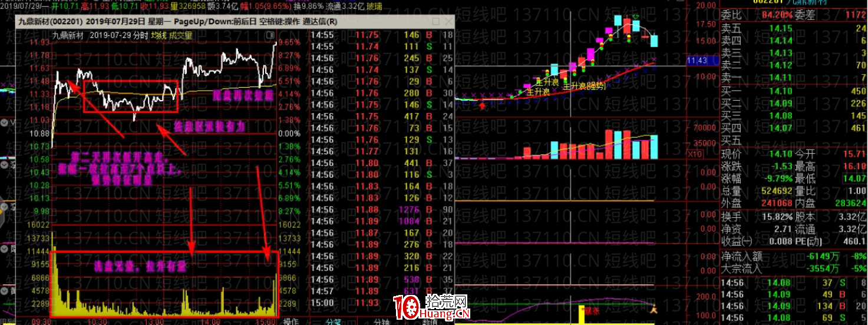Select right-panel tick 14.08 volume 37 S
868x325 pixels.
[794, 282]
